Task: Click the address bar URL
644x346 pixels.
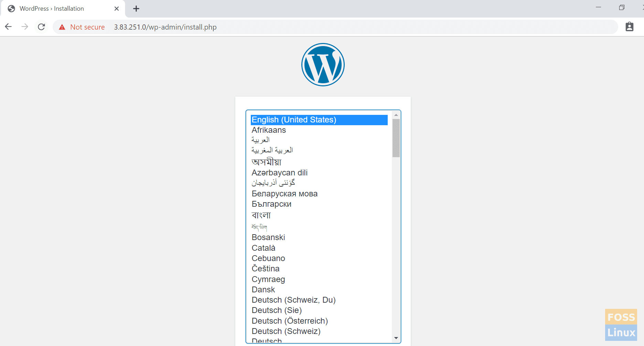Action: coord(165,27)
